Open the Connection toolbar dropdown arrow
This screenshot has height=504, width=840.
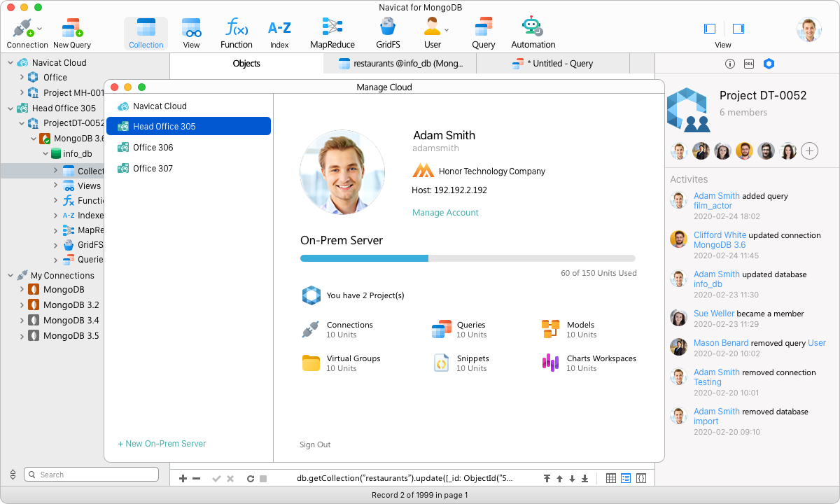(x=40, y=29)
